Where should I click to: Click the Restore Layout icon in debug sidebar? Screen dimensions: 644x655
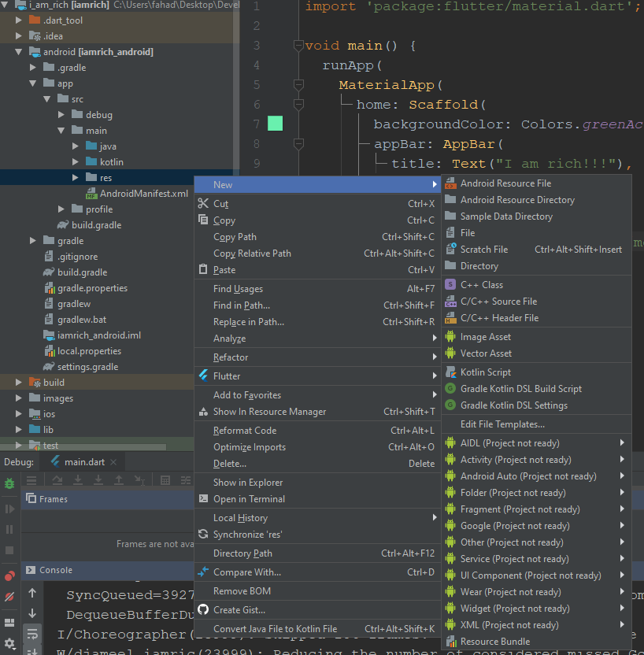9,623
